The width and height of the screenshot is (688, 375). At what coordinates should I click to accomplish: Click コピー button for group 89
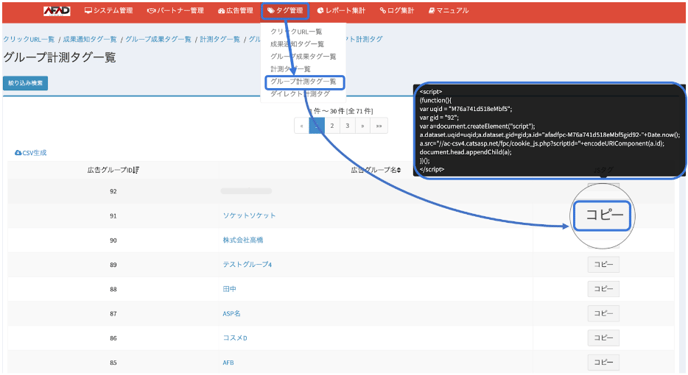click(x=603, y=264)
